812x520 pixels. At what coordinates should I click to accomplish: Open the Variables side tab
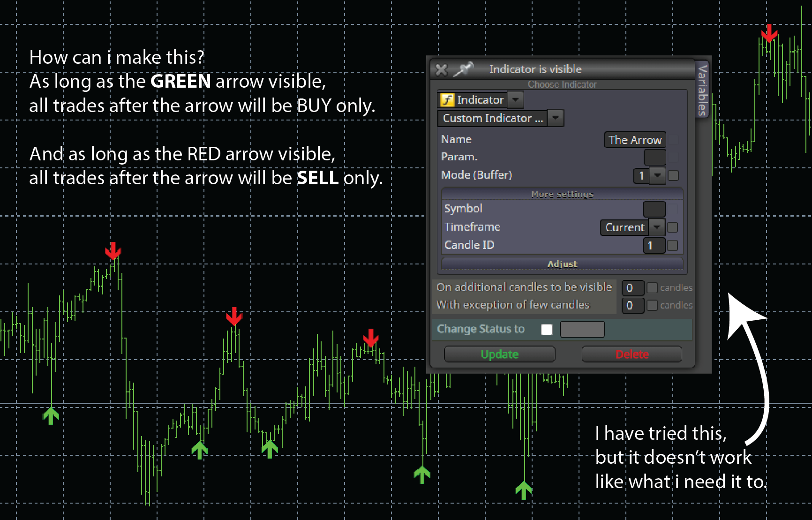pyautogui.click(x=702, y=90)
